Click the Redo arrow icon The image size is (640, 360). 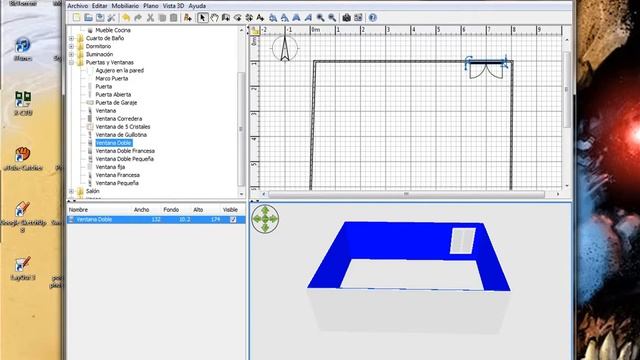[138, 18]
